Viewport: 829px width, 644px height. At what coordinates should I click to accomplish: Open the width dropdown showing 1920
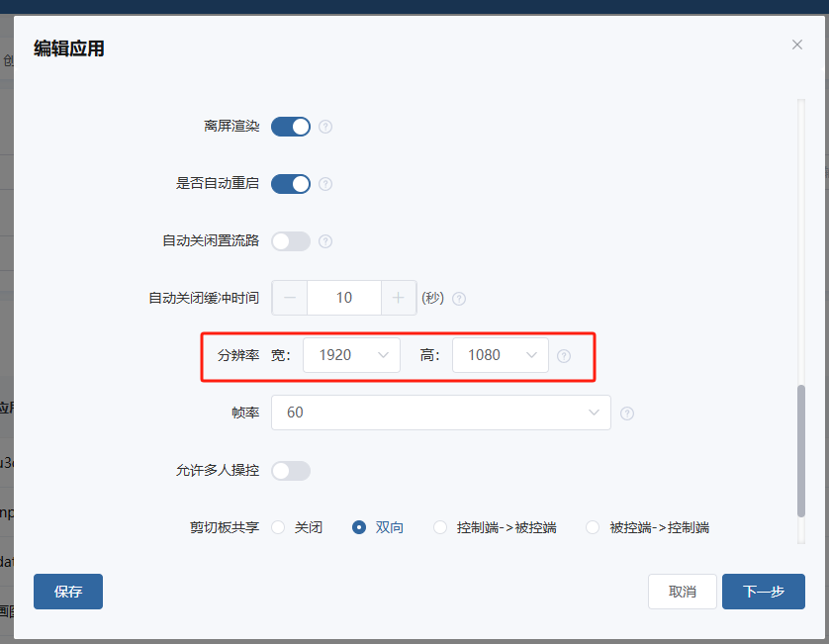click(x=351, y=355)
